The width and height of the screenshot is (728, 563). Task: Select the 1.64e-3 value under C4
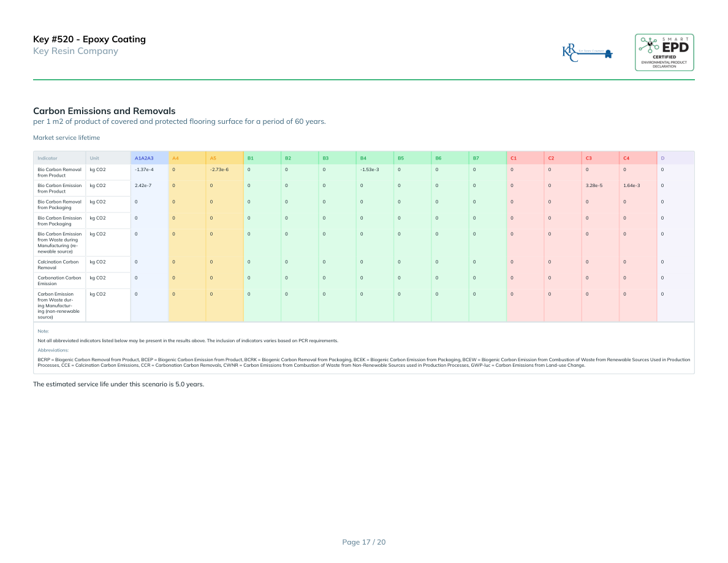point(631,185)
